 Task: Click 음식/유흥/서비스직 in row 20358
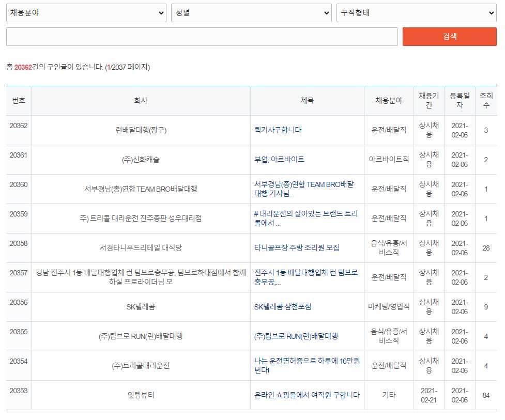pos(389,248)
